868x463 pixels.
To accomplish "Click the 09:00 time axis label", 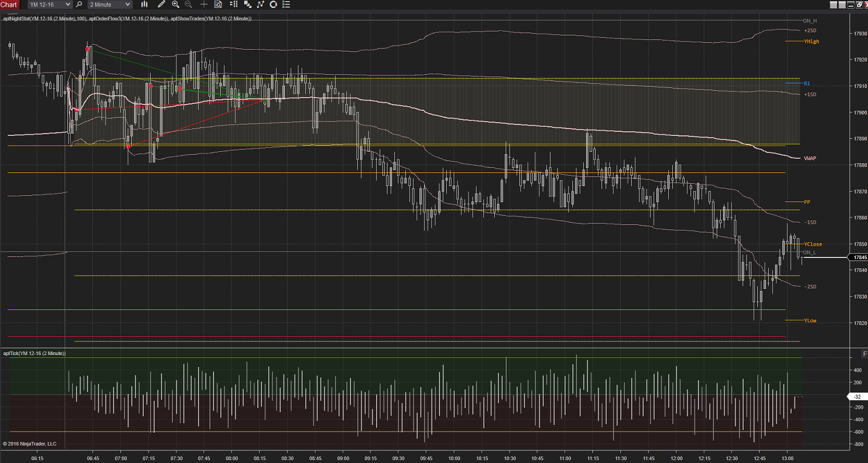I will click(343, 458).
